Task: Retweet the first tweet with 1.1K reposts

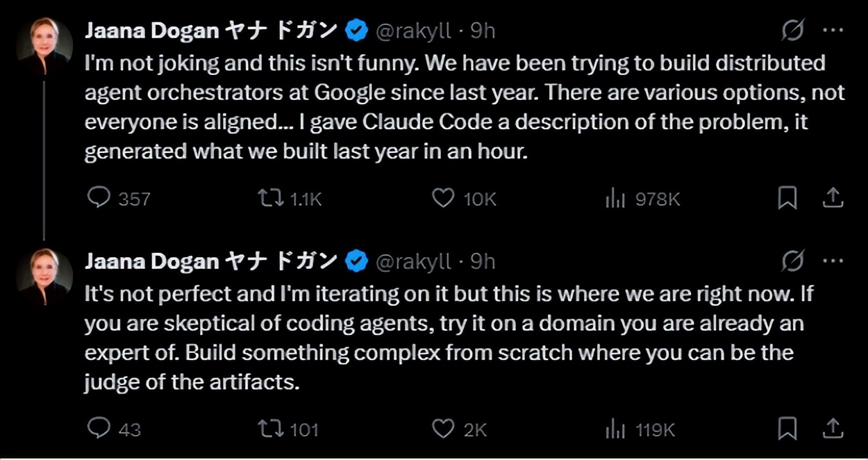Action: (x=270, y=199)
